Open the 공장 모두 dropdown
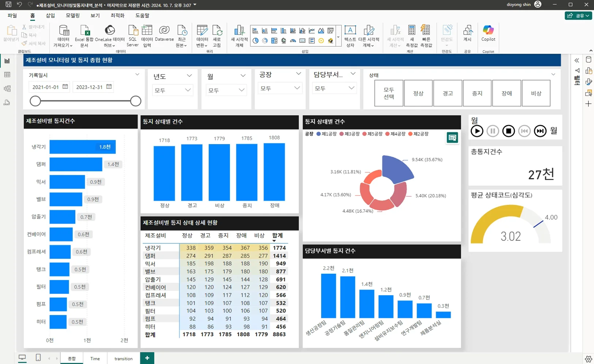 coord(280,88)
